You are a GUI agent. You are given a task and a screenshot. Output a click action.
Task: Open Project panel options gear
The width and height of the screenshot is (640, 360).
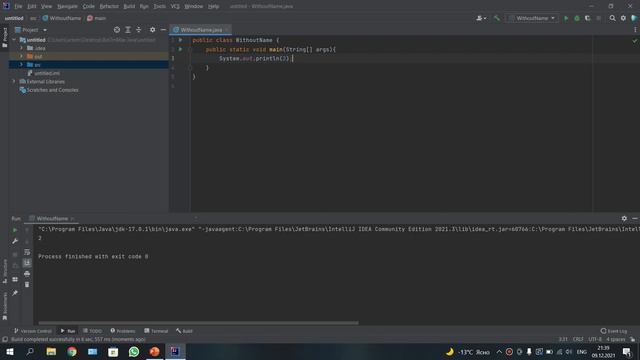(x=152, y=30)
